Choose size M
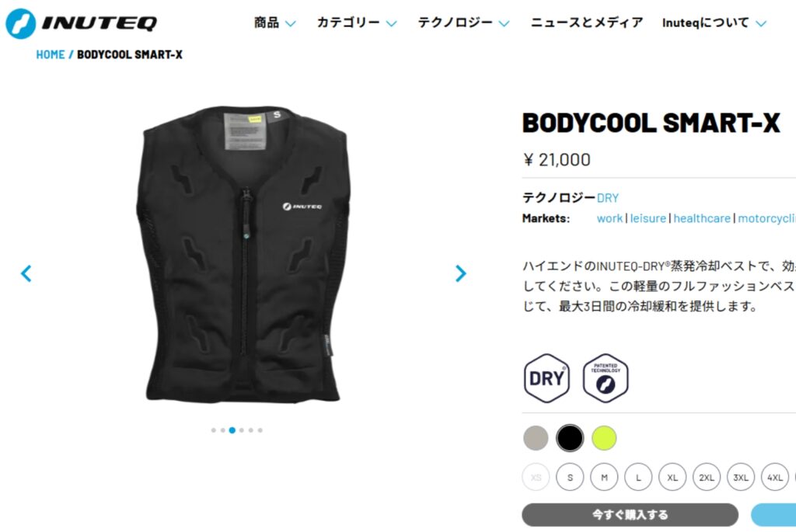 click(x=604, y=477)
